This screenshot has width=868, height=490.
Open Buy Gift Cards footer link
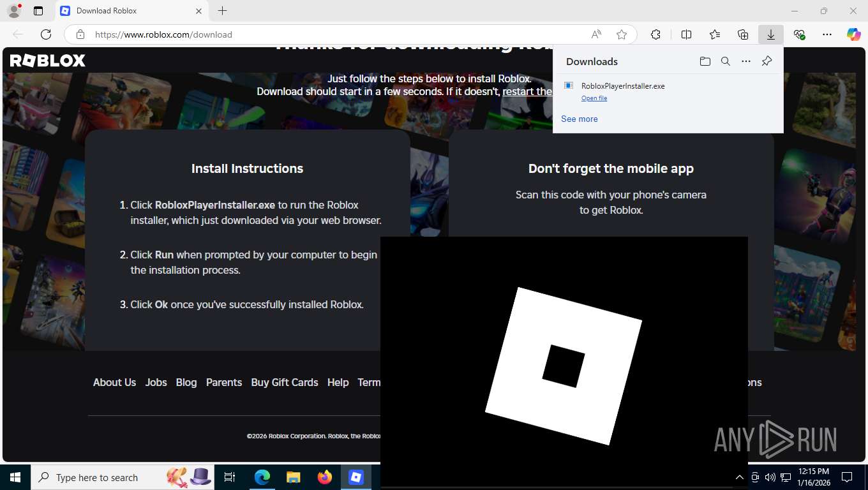(x=285, y=382)
